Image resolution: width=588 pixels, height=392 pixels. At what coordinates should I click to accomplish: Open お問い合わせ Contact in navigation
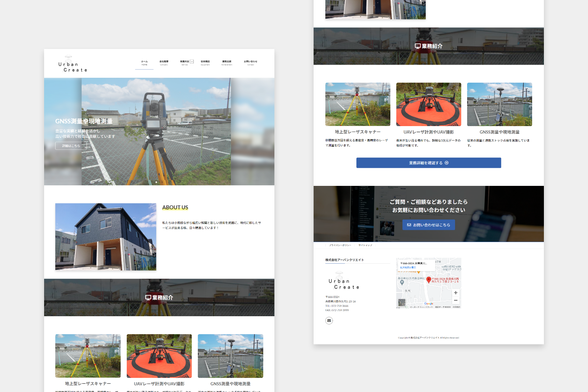point(251,63)
